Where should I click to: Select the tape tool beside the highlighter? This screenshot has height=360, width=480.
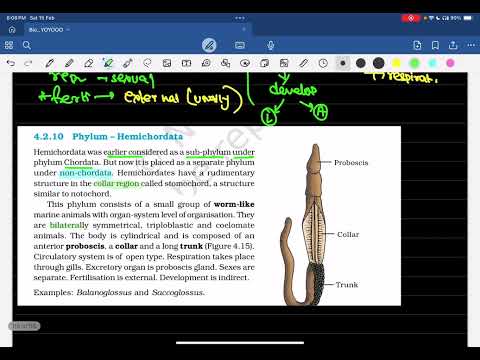pos(127,63)
